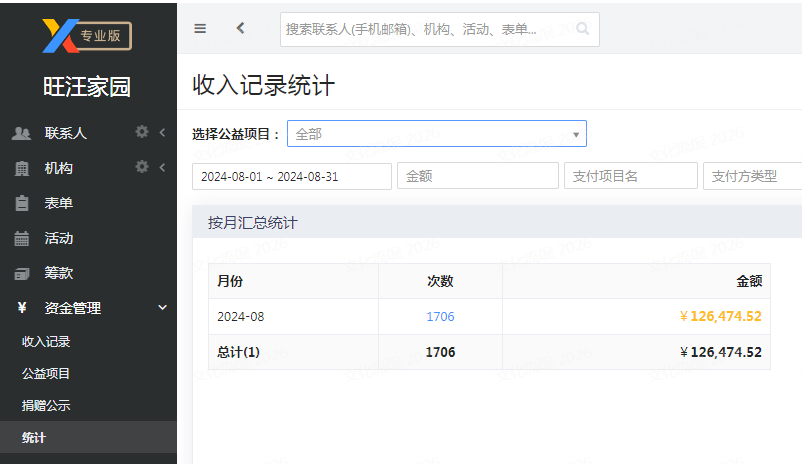Focus the contact search box

click(x=439, y=29)
